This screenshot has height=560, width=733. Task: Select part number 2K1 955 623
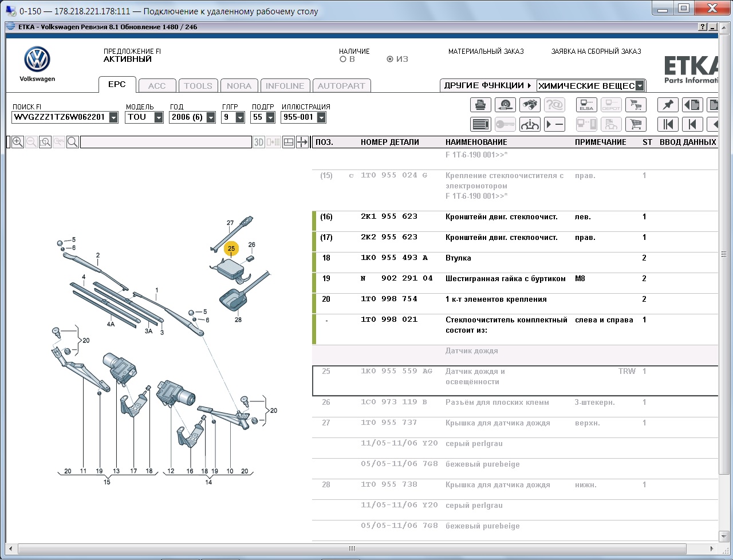(x=389, y=216)
